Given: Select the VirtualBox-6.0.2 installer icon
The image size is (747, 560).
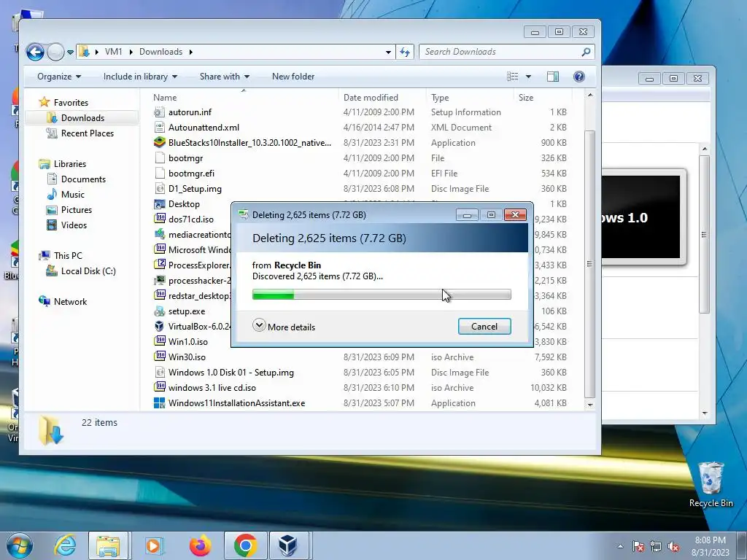Looking at the screenshot, I should tap(160, 327).
